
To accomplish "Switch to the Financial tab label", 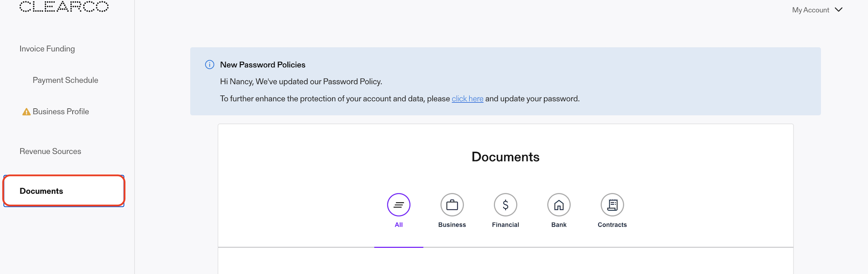I will click(x=505, y=225).
